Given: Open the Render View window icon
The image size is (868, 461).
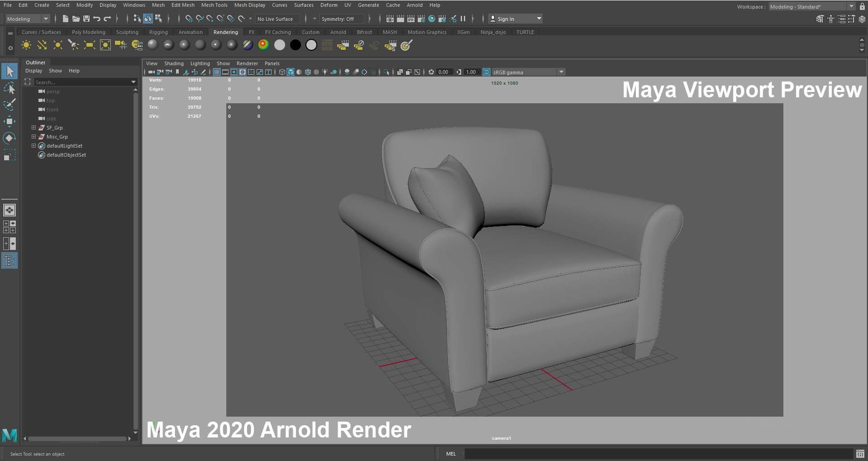Looking at the screenshot, I should tap(390, 19).
